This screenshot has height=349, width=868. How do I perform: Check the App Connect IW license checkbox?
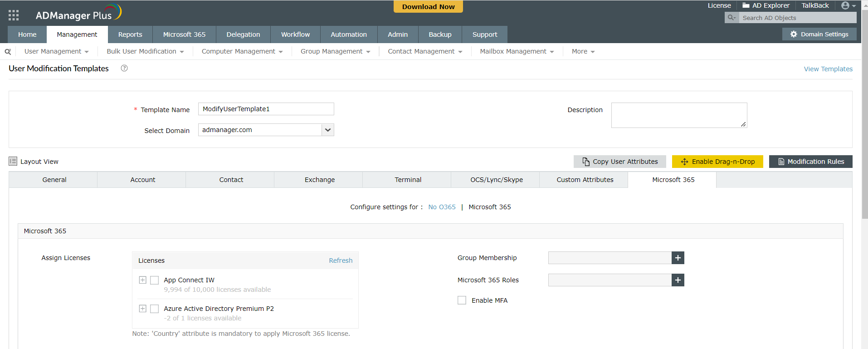click(x=155, y=280)
